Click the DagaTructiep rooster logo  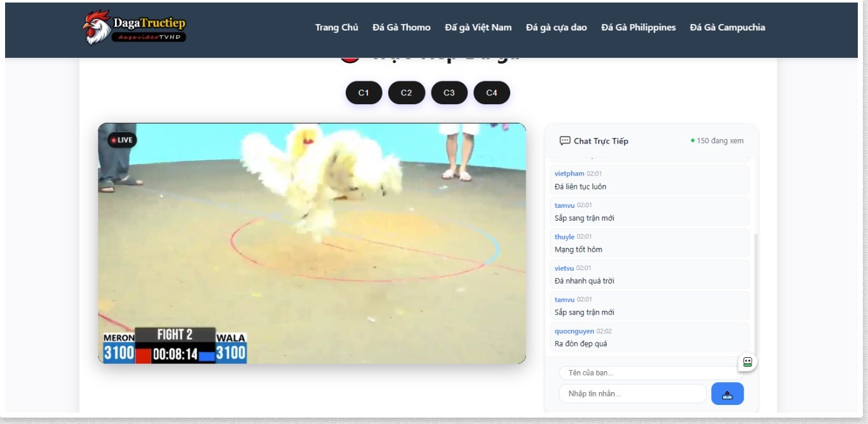click(134, 28)
